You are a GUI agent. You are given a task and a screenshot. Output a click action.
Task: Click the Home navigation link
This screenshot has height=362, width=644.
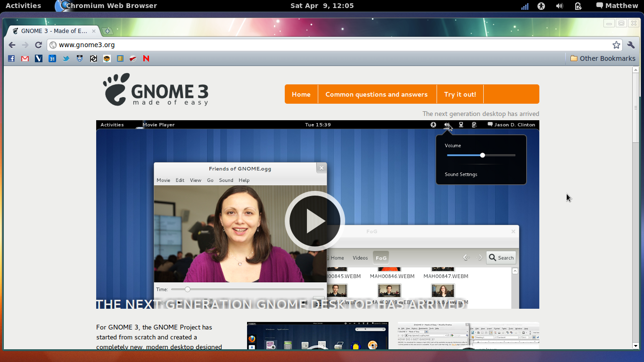[x=301, y=94]
